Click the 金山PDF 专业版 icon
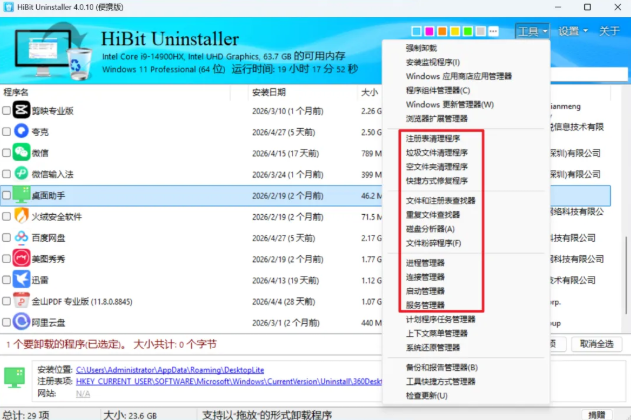 [21, 301]
